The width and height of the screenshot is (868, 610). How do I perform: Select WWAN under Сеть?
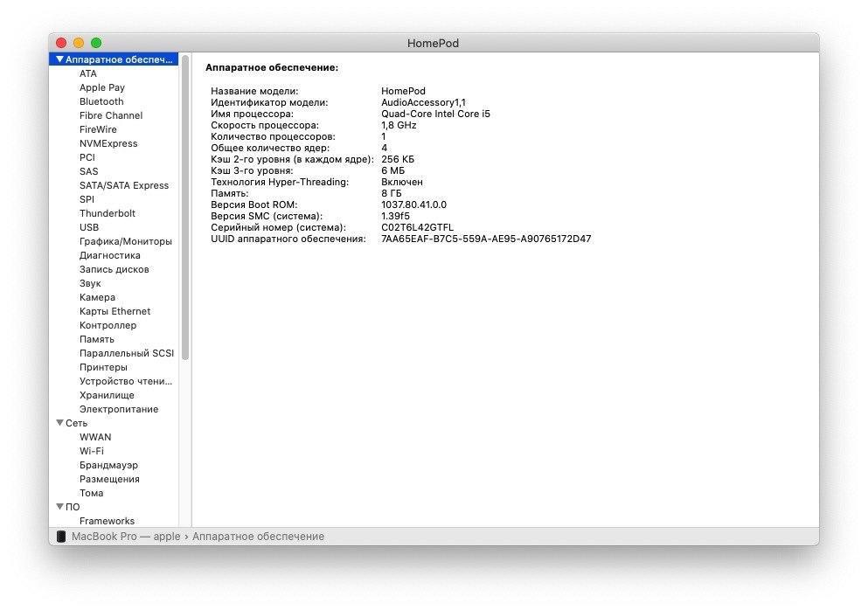pos(95,437)
